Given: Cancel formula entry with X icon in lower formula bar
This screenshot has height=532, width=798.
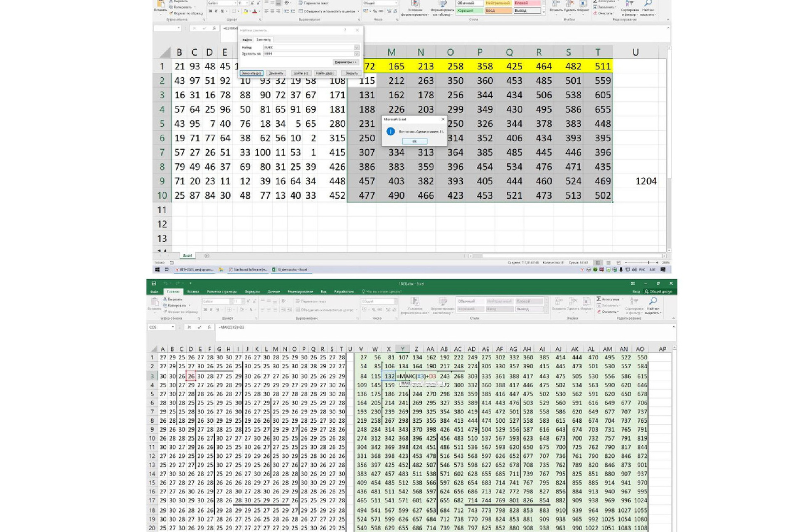Looking at the screenshot, I should pyautogui.click(x=189, y=327).
